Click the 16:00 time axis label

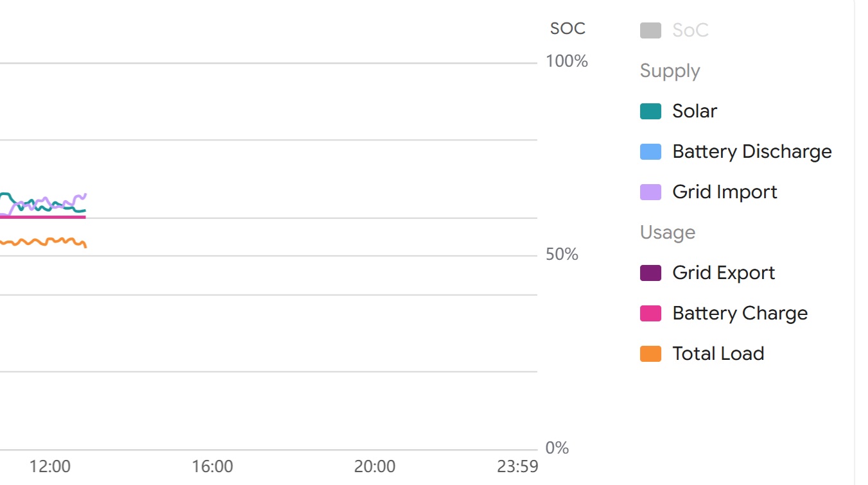click(x=213, y=466)
